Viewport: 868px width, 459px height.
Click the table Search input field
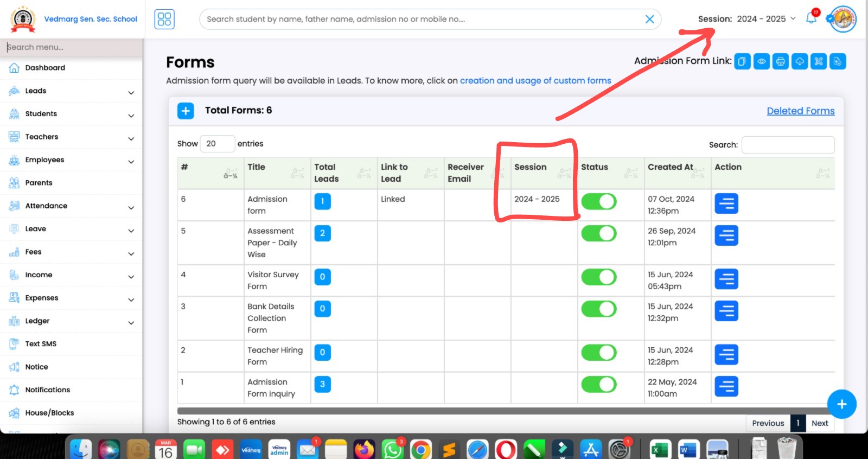pyautogui.click(x=787, y=145)
